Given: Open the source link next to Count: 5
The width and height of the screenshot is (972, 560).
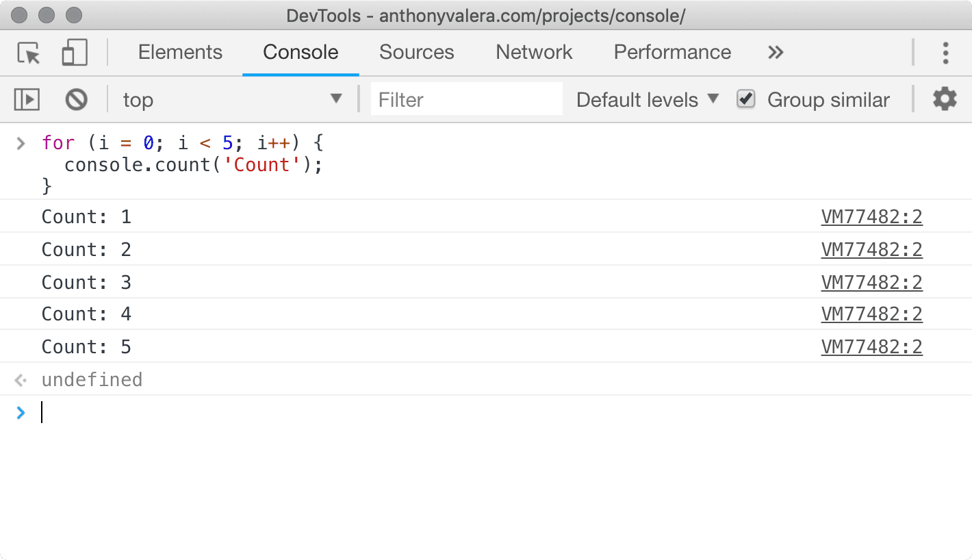Looking at the screenshot, I should pyautogui.click(x=871, y=346).
